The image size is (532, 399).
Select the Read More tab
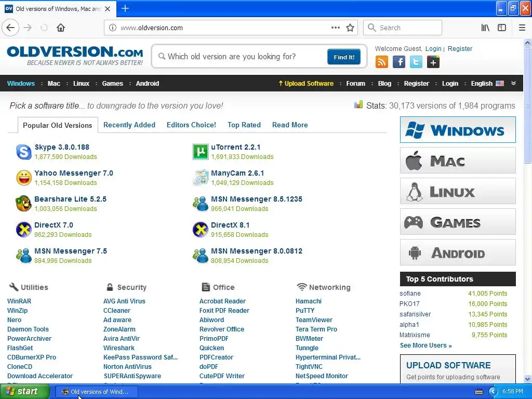pos(290,125)
